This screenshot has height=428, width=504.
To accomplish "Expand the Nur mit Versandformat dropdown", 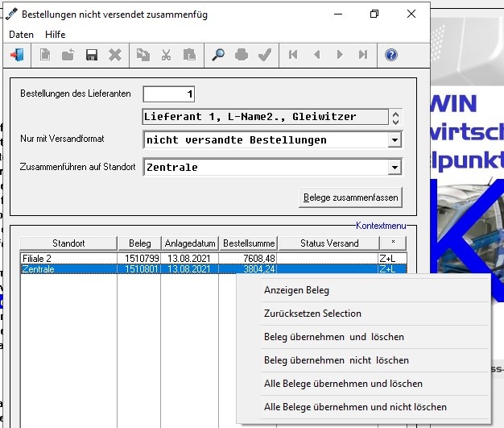I will point(395,140).
